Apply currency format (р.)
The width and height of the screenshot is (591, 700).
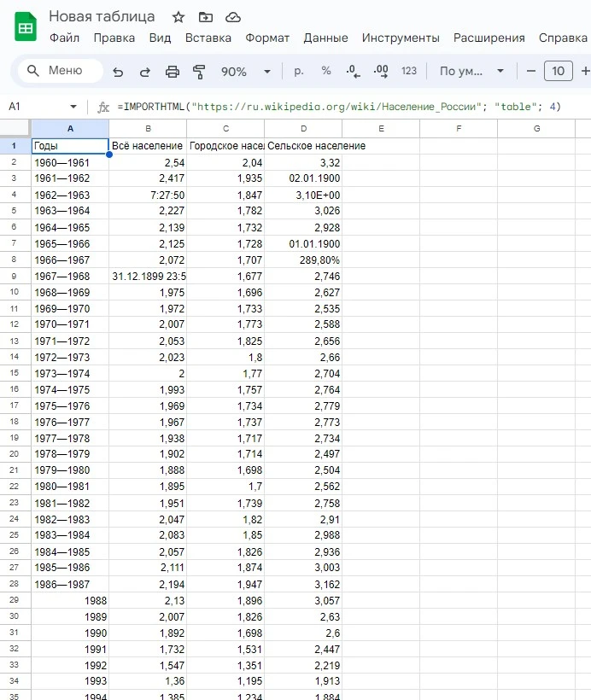(299, 72)
